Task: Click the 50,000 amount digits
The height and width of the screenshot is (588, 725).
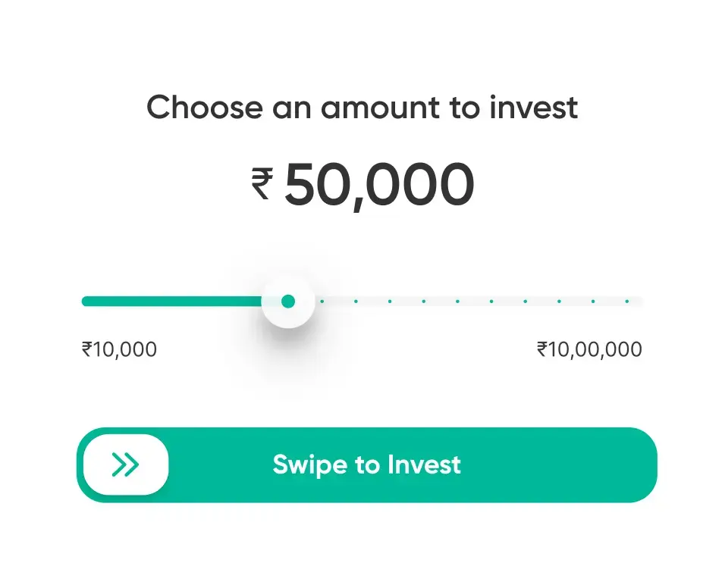Action: [x=379, y=185]
